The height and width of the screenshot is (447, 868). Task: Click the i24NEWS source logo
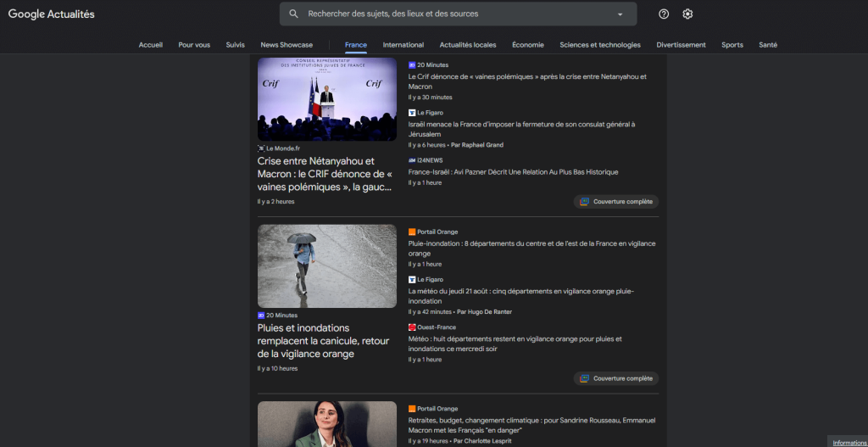pyautogui.click(x=412, y=160)
